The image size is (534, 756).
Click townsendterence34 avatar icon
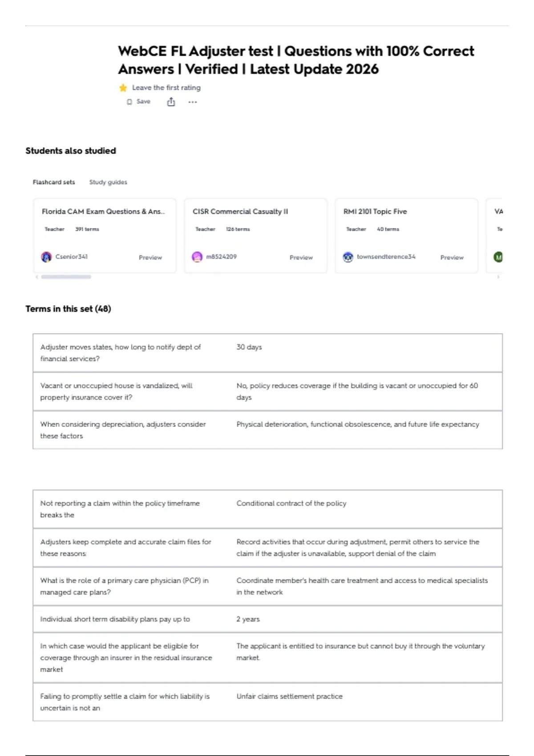pos(348,257)
